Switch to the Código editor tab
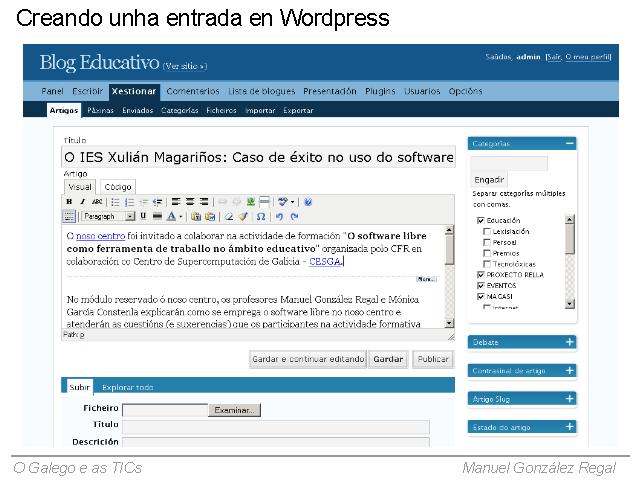Screen dimensions: 640x480 point(118,186)
